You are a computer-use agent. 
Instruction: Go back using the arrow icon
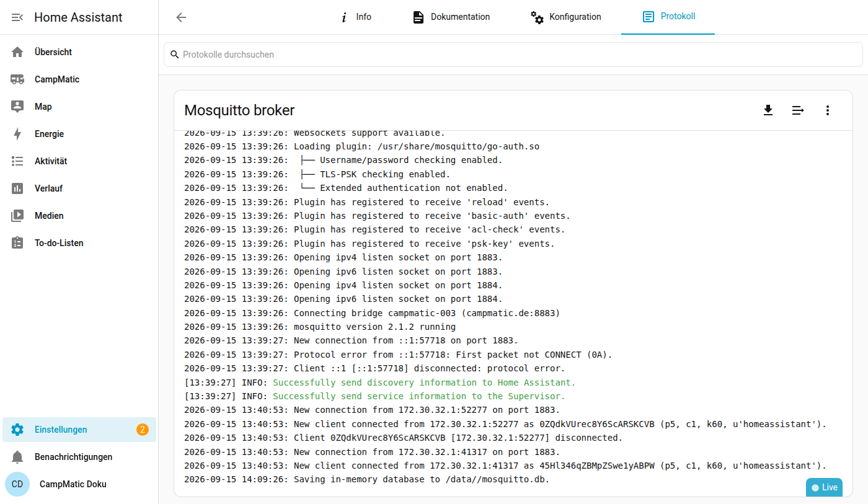(181, 17)
